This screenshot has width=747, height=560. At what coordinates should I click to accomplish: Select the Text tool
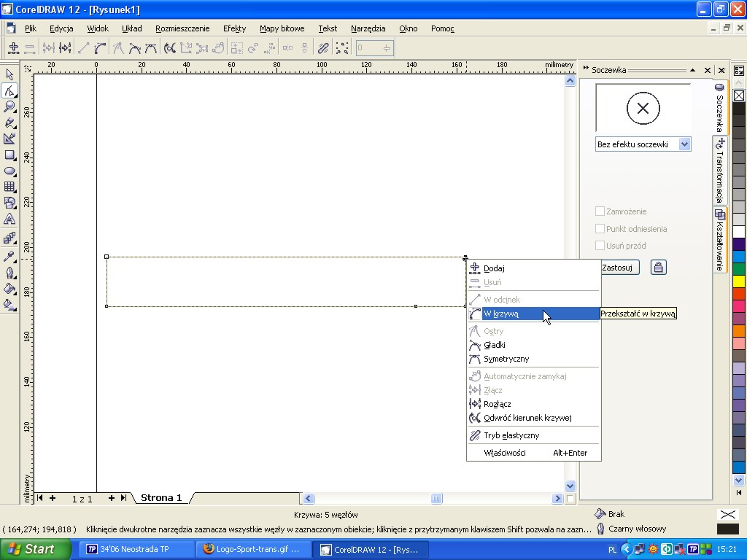click(9, 219)
